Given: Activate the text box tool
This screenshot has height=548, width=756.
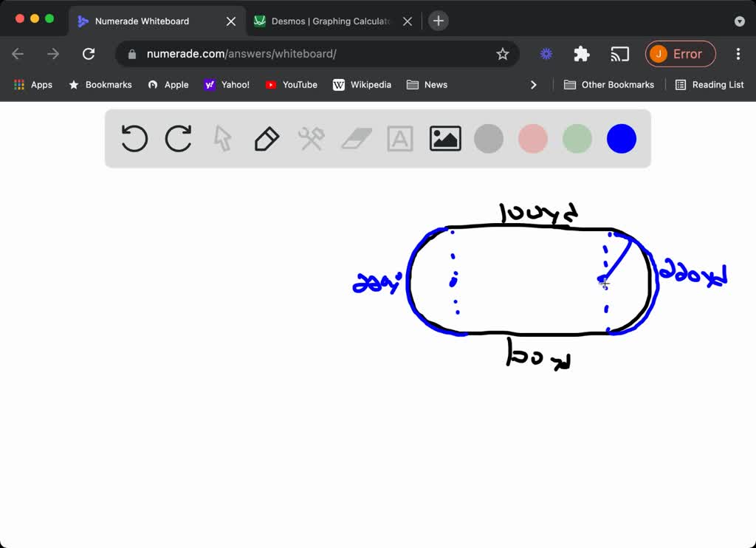Looking at the screenshot, I should pyautogui.click(x=400, y=139).
